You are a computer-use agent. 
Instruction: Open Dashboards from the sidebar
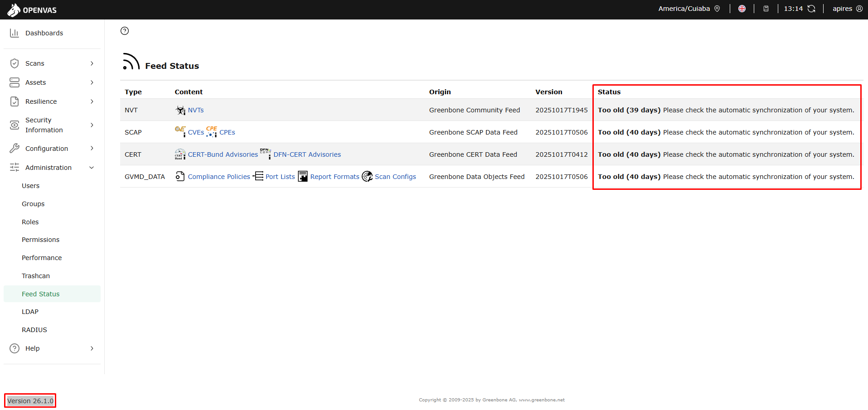pos(44,33)
